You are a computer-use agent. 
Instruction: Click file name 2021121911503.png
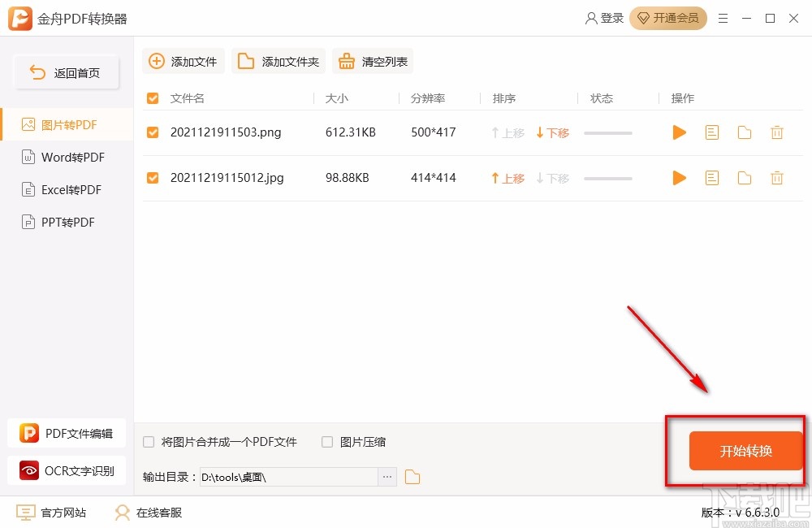226,132
